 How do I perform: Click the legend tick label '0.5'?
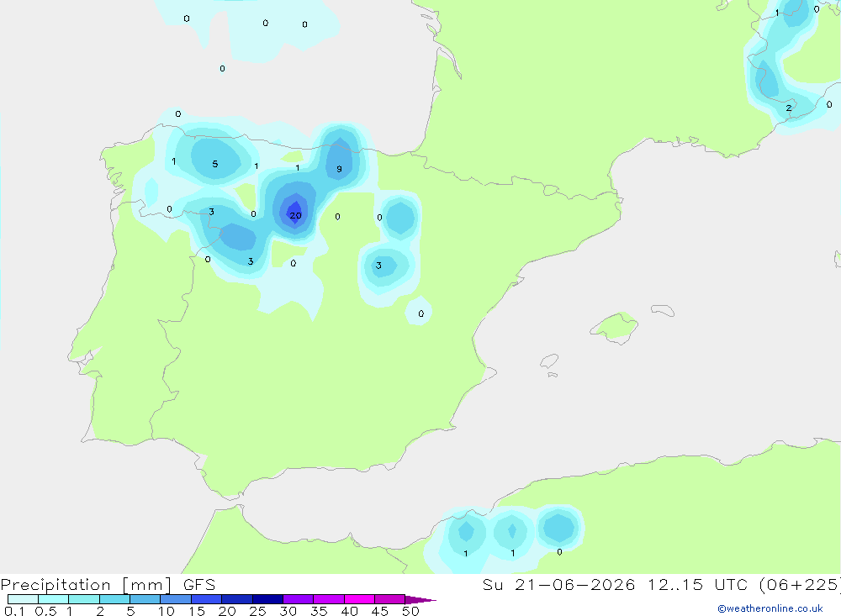tap(45, 611)
